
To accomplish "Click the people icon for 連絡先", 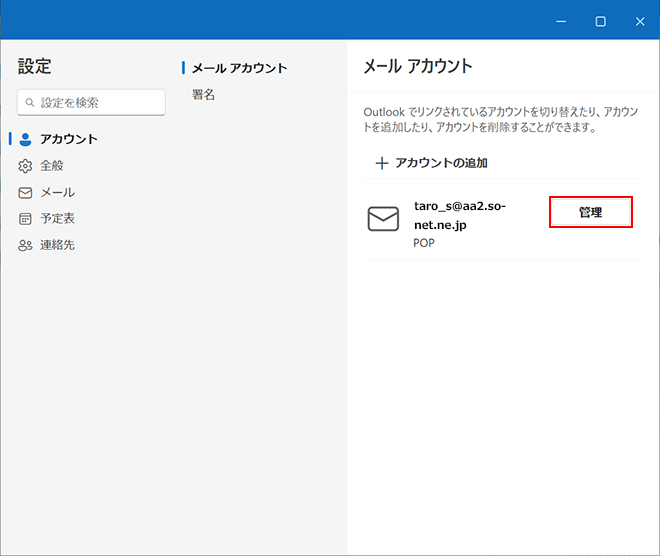I will (26, 245).
